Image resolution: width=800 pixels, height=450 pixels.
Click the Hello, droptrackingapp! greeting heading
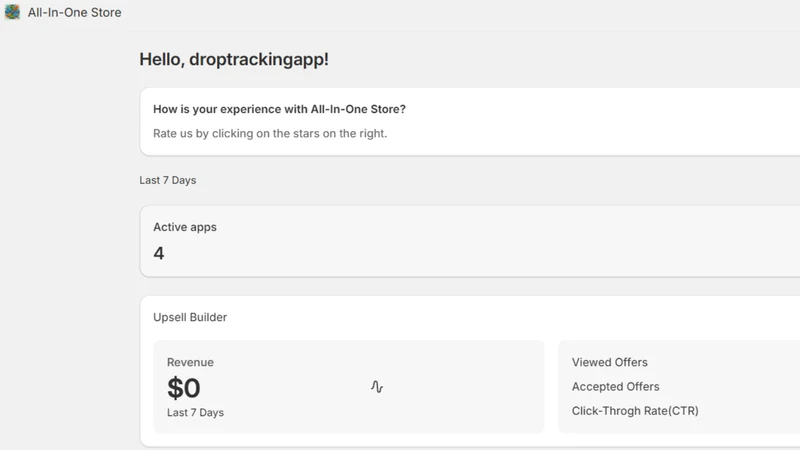click(x=234, y=59)
